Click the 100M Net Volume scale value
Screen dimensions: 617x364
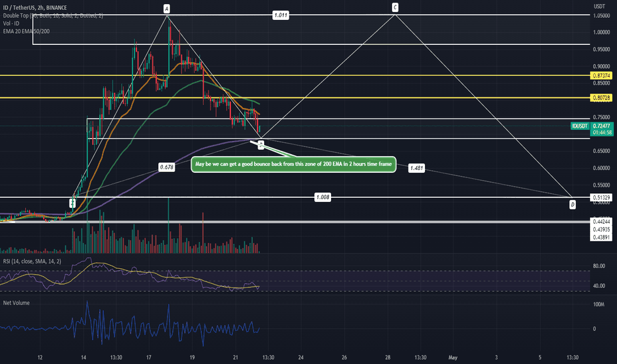598,304
